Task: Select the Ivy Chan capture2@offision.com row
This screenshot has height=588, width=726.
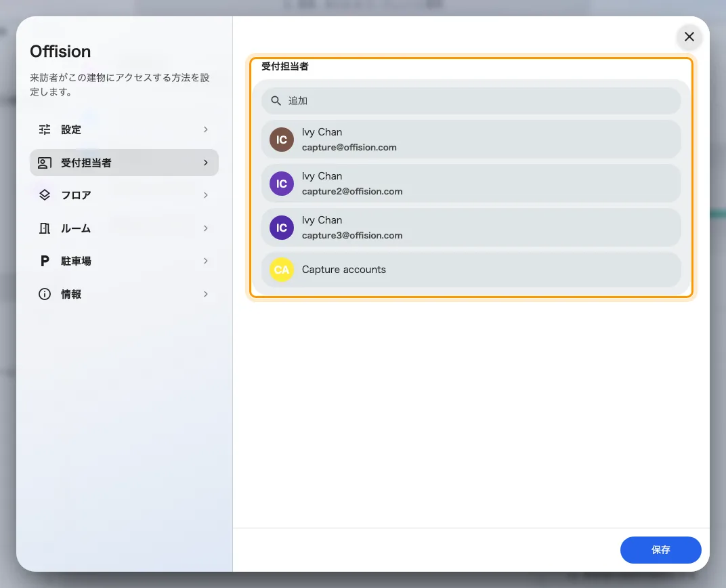Action: (x=471, y=184)
